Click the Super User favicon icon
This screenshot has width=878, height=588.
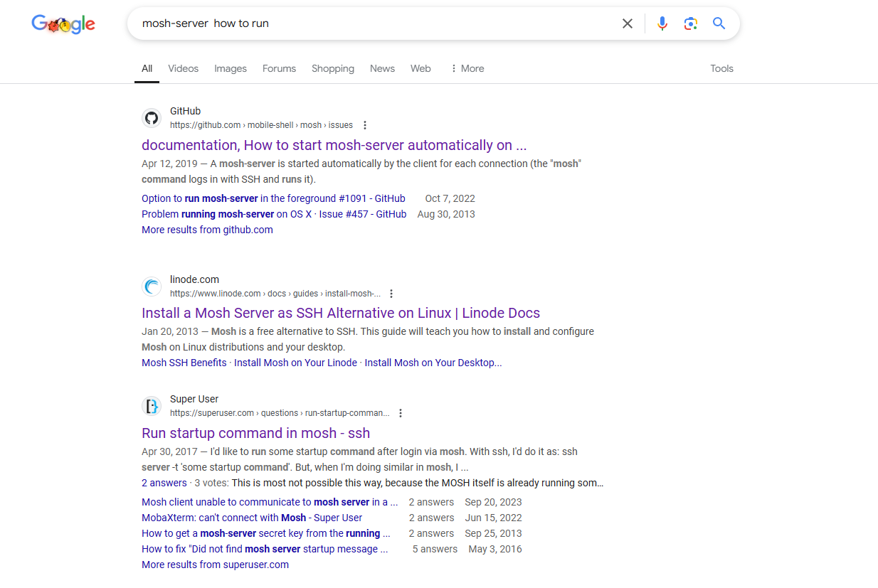[x=151, y=406]
